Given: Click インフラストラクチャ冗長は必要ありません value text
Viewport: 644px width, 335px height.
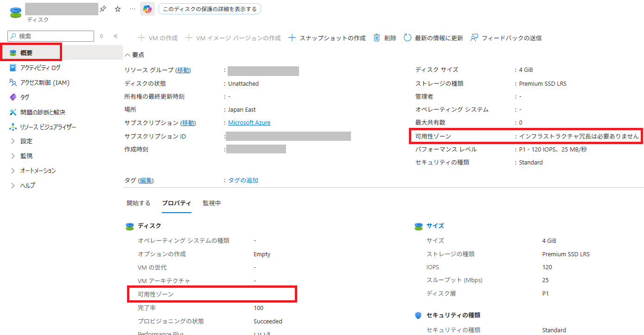Looking at the screenshot, I should point(579,136).
